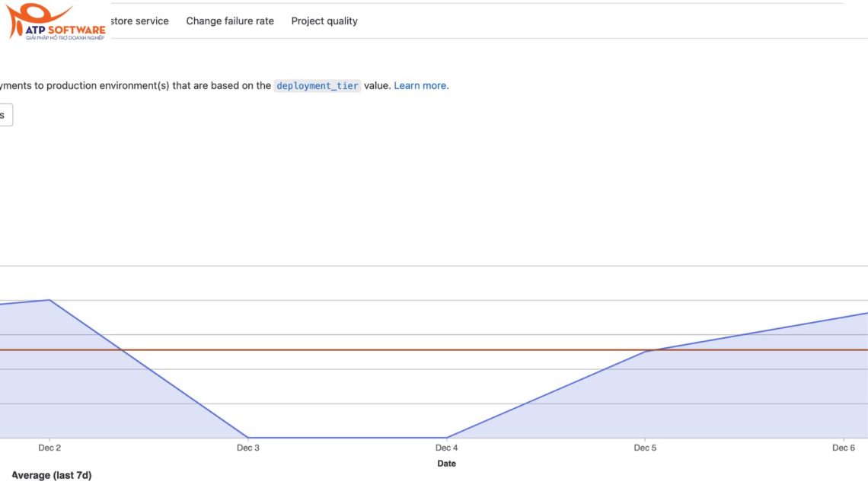The height and width of the screenshot is (488, 868).
Task: Open the Learn more link
Action: coord(421,86)
